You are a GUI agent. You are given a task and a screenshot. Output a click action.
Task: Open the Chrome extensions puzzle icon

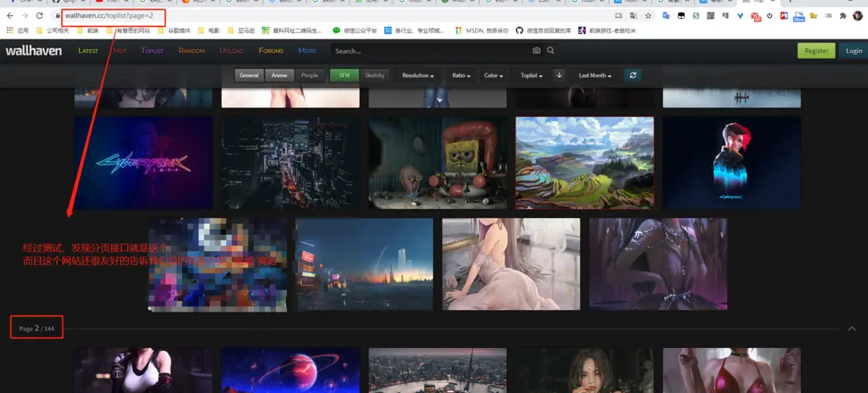(843, 16)
